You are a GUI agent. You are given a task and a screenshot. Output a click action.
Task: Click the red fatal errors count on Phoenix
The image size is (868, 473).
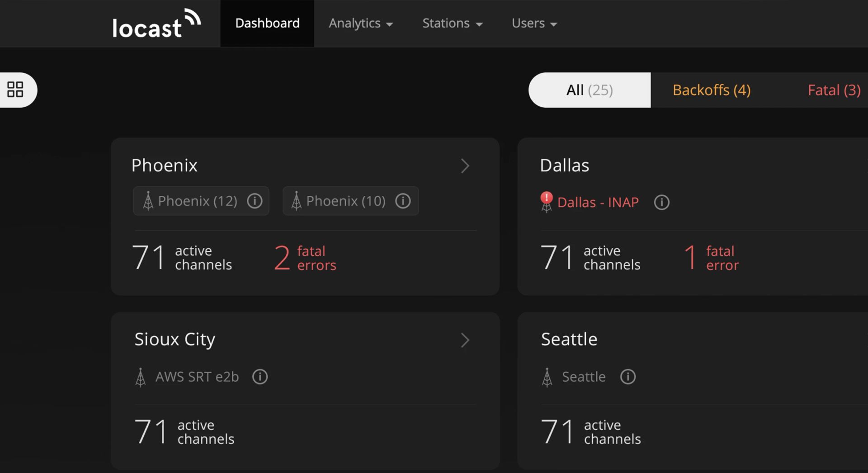click(x=304, y=258)
